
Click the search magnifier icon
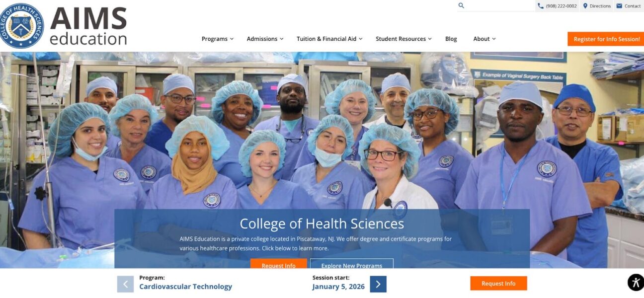click(461, 6)
